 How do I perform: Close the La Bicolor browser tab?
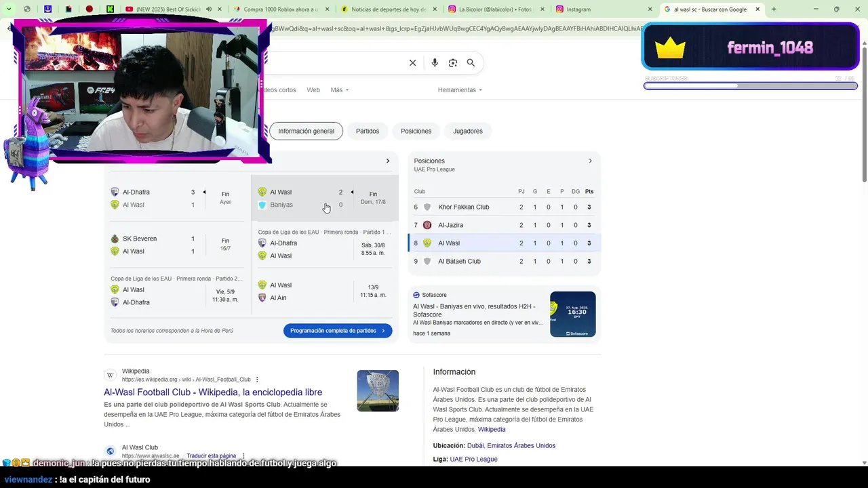point(544,9)
